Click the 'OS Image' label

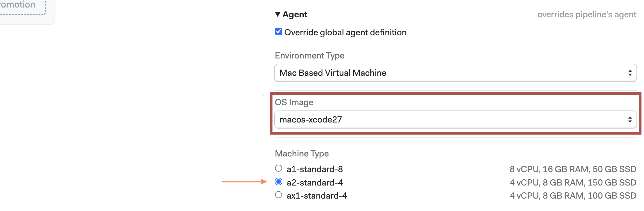point(294,102)
